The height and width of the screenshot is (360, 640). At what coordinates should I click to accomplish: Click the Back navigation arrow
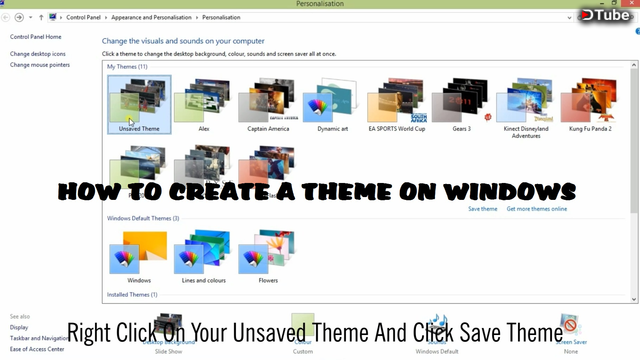pos(6,18)
